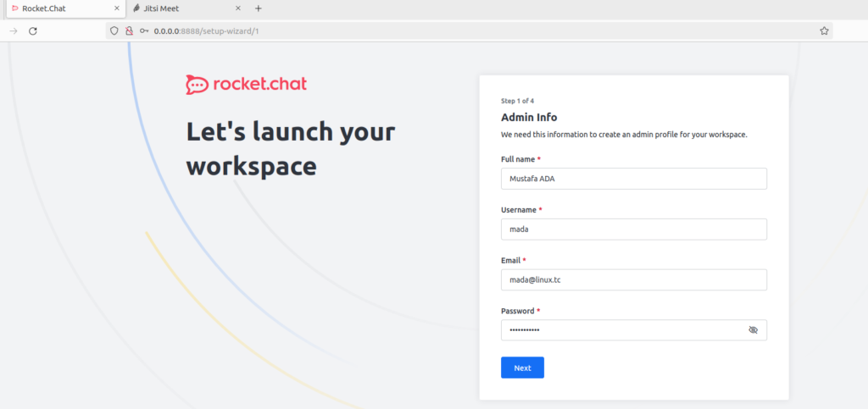Click the tracking protection shield icon

click(115, 30)
